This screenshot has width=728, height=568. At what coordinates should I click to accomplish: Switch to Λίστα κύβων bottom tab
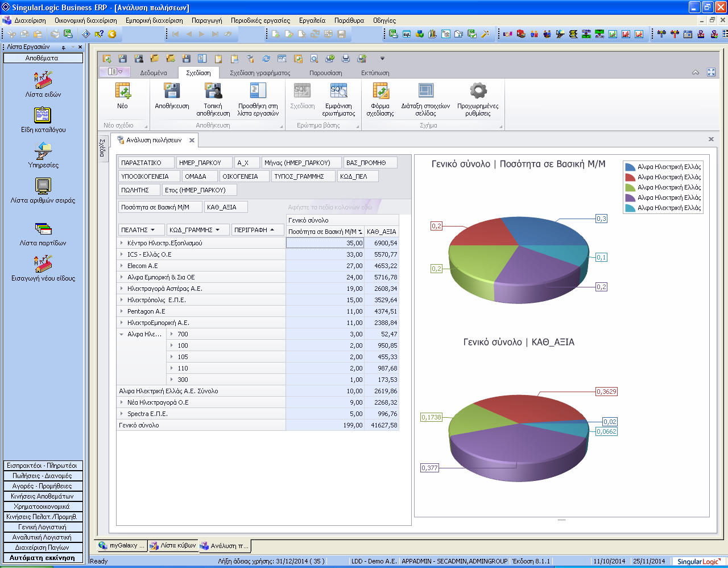coord(173,545)
